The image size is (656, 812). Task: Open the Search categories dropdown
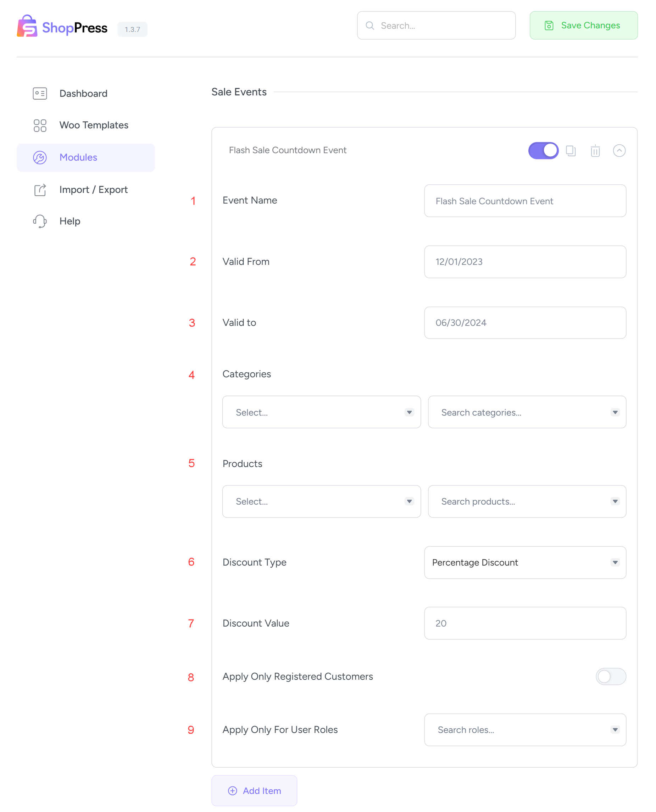[526, 412]
